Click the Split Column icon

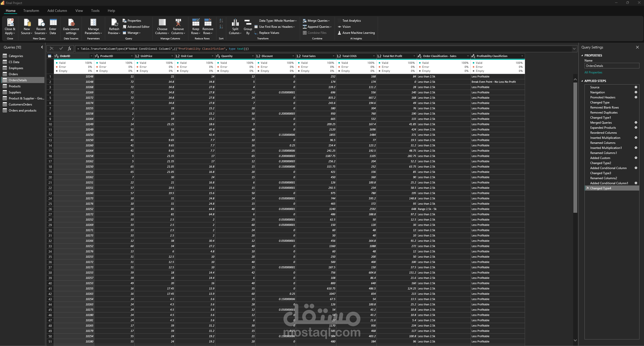click(x=235, y=23)
